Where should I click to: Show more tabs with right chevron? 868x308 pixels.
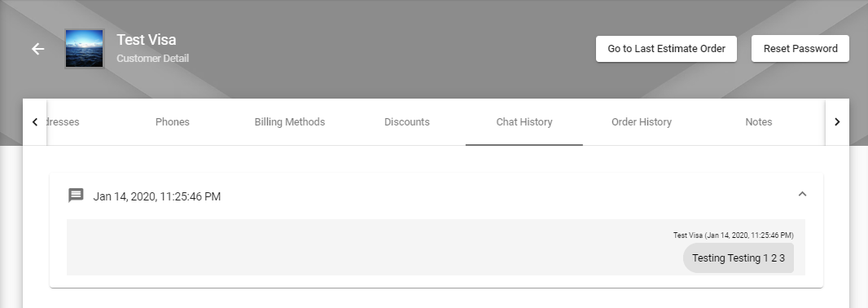(x=837, y=122)
